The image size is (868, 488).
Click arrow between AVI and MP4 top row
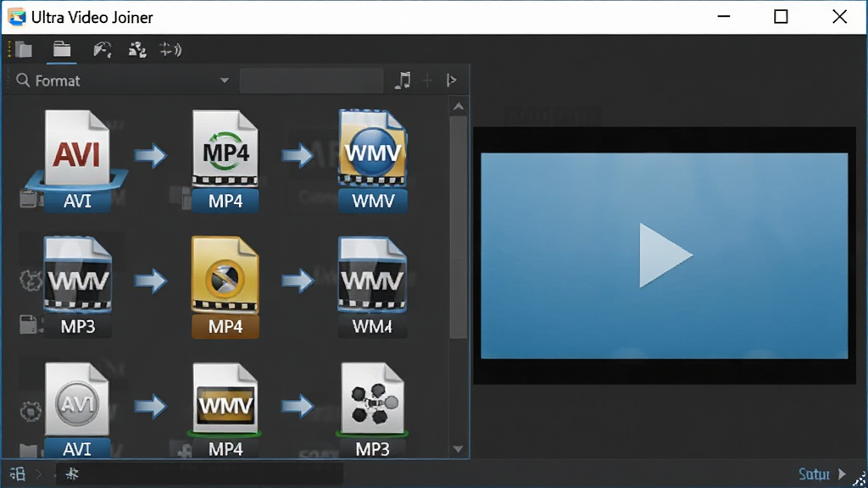pyautogui.click(x=151, y=156)
